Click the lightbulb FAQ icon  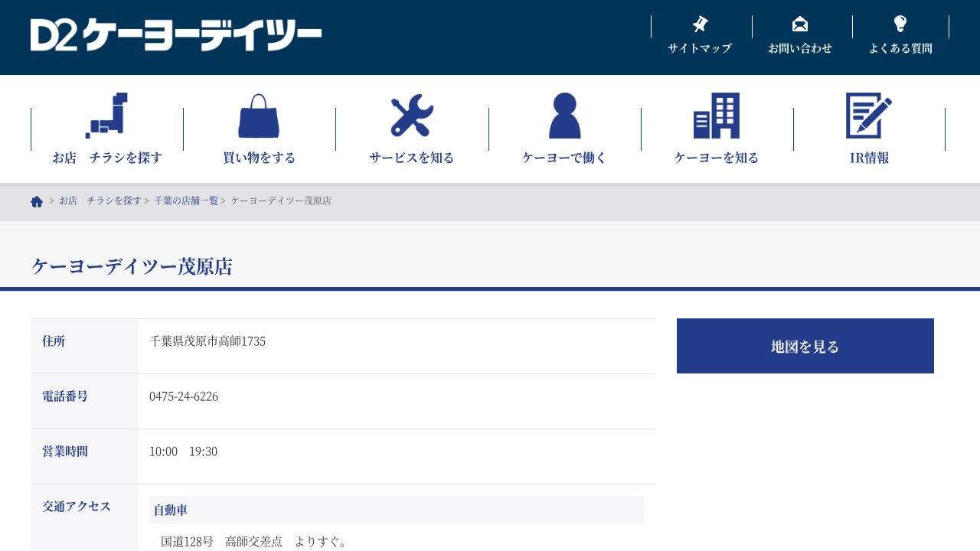click(x=900, y=24)
